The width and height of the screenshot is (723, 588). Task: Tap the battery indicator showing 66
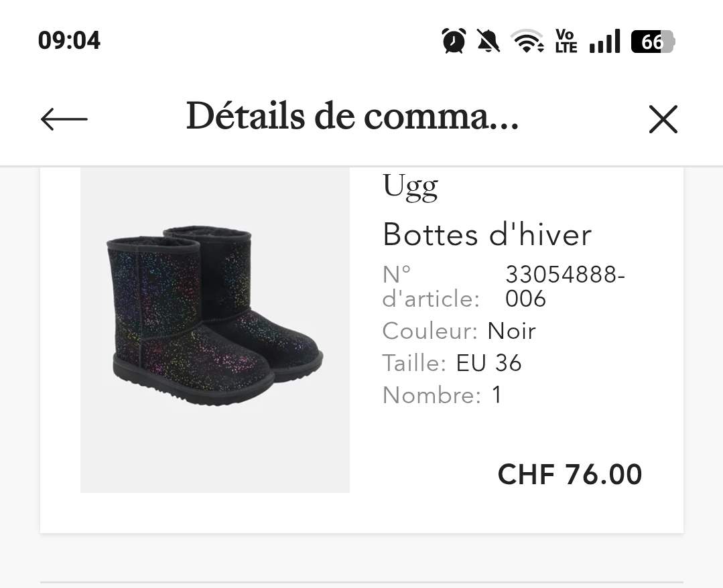651,41
